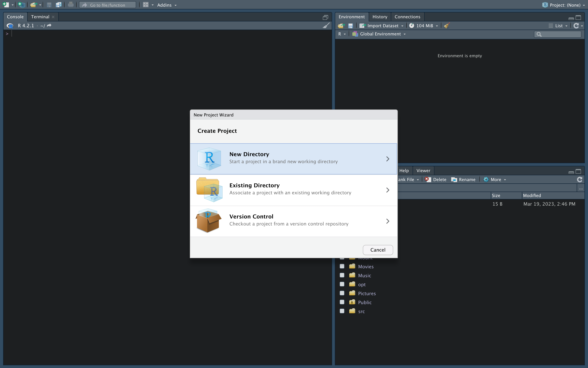Open the workspace panes layout icon
588x368 pixels.
click(146, 5)
